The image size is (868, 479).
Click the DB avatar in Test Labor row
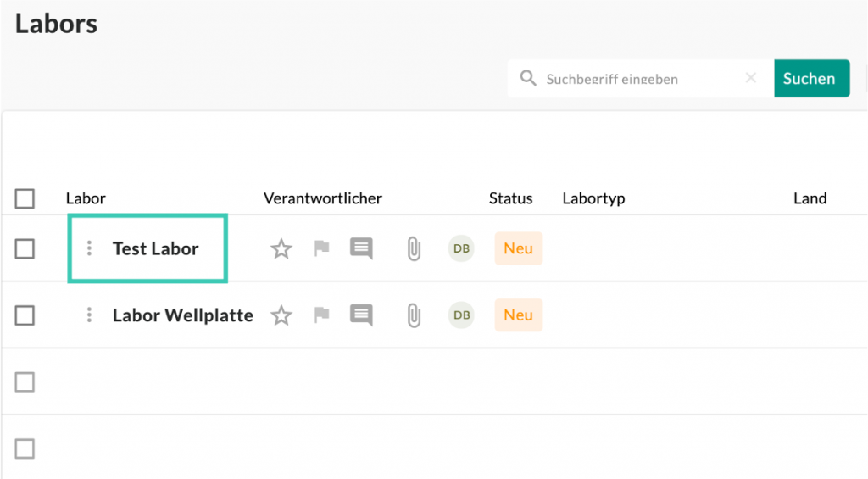461,248
